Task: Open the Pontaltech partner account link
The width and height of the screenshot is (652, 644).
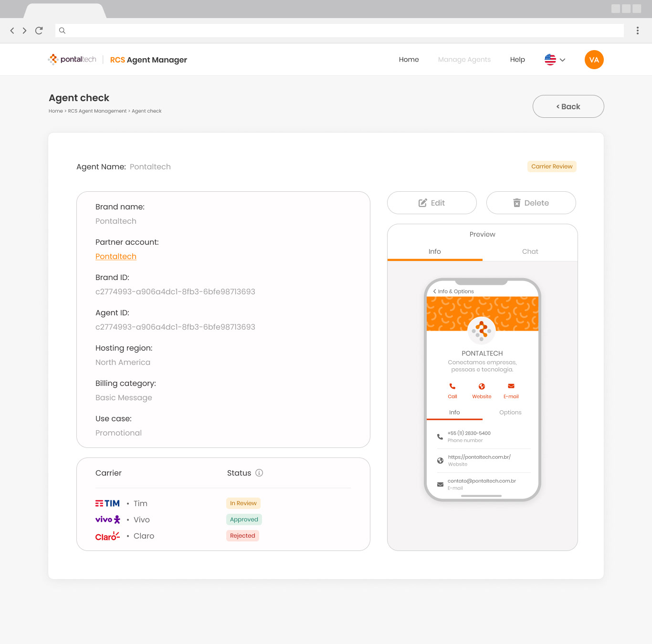Action: [x=116, y=256]
